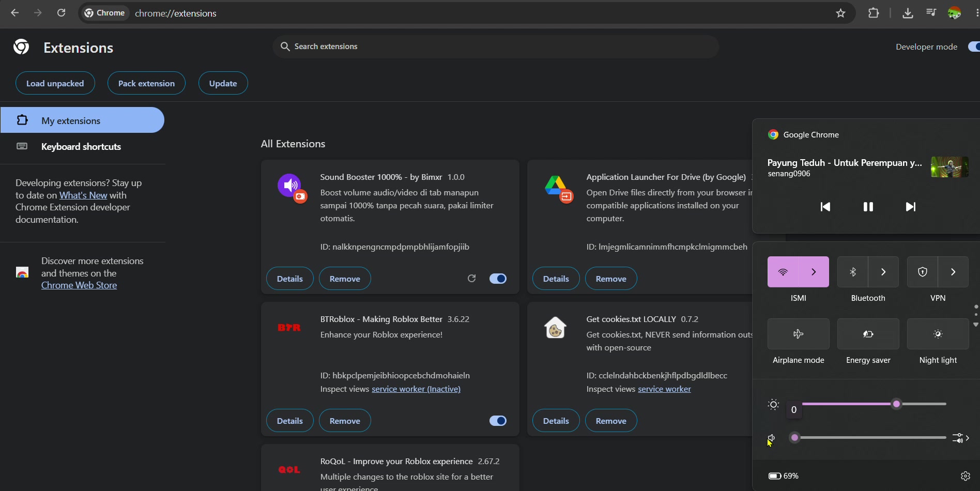Click the Search extensions field
The image size is (980, 491).
pyautogui.click(x=496, y=47)
